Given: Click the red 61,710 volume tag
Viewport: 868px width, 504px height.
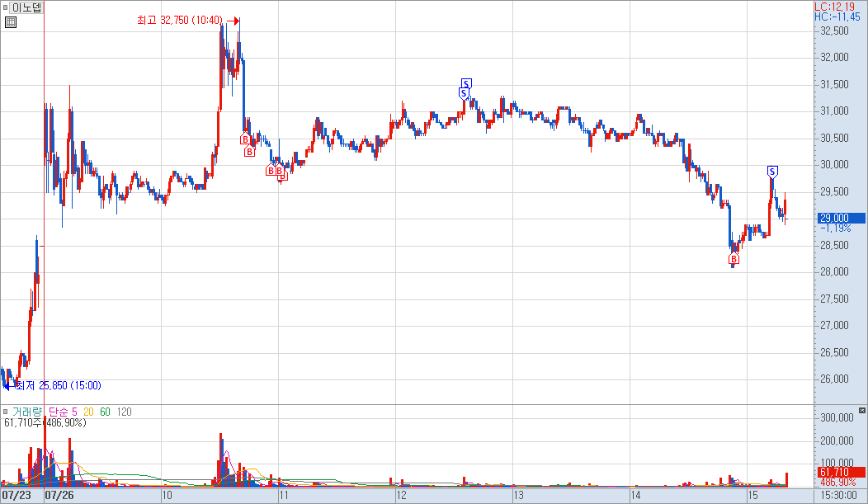Looking at the screenshot, I should pos(842,472).
